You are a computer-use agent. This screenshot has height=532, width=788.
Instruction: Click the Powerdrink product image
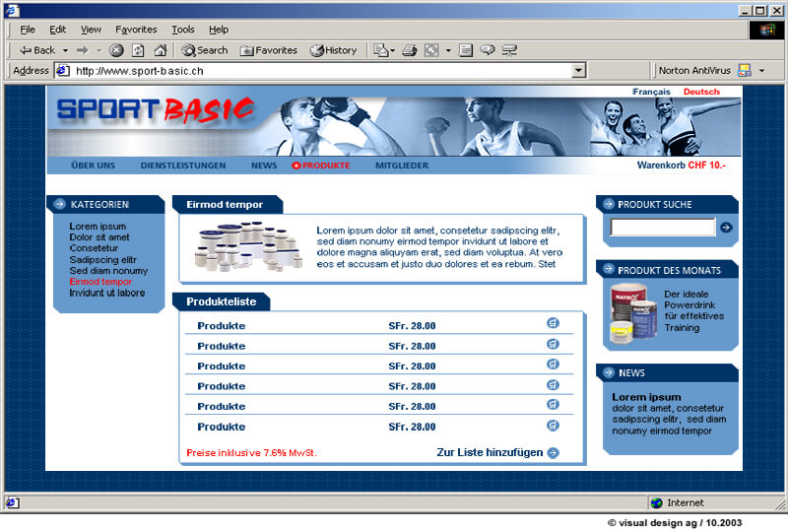point(633,313)
